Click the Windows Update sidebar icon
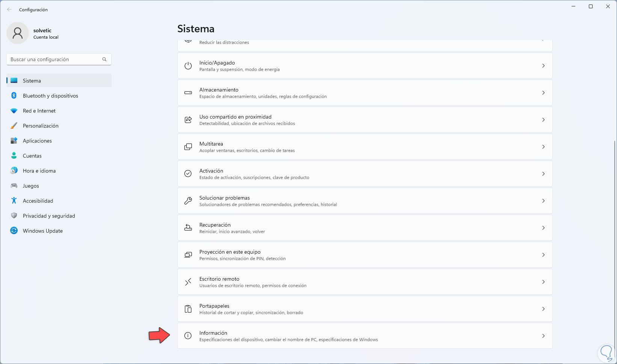The image size is (617, 364). coord(14,231)
